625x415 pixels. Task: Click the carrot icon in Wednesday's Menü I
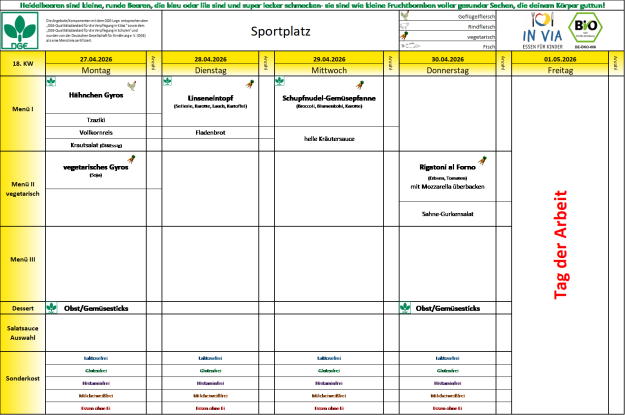pyautogui.click(x=359, y=86)
